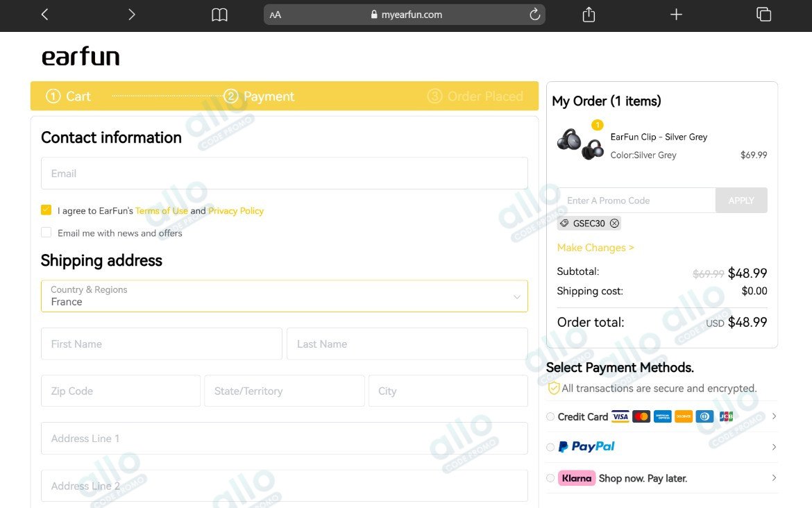Click the earfun logo
Viewport: 812px width, 508px height.
point(81,56)
